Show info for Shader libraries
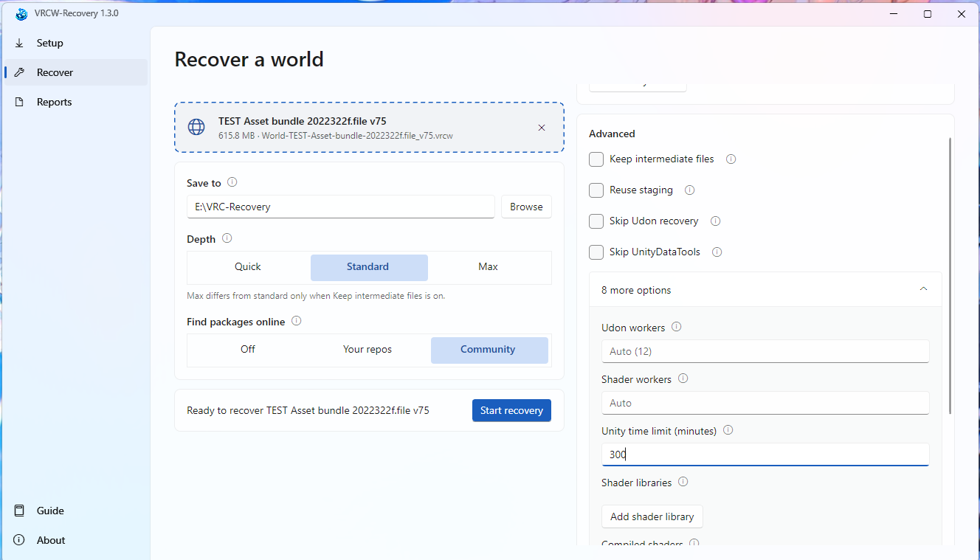The height and width of the screenshot is (560, 980). click(683, 482)
